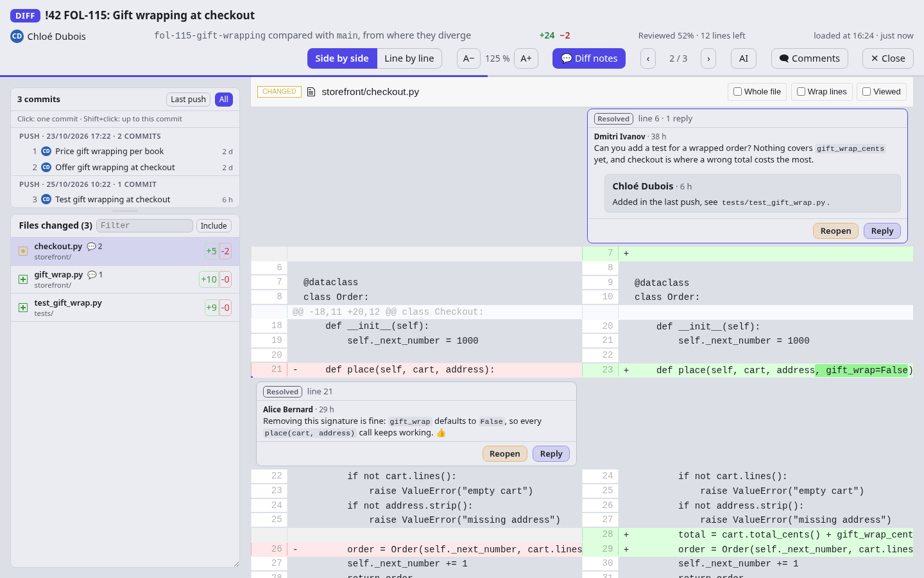Click the Include button next to the filter
Viewport: 924px width, 578px height.
click(x=214, y=226)
